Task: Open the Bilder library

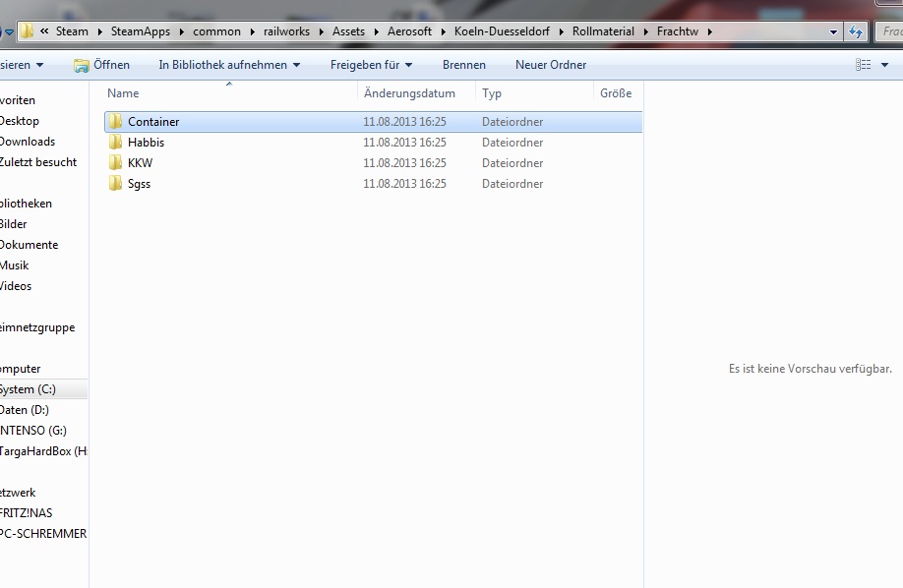Action: 13,224
